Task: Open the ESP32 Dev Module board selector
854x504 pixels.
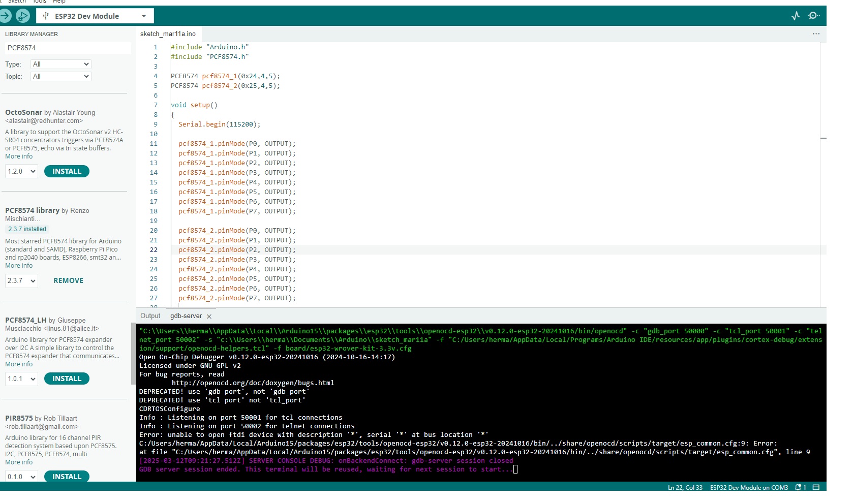Action: click(95, 16)
